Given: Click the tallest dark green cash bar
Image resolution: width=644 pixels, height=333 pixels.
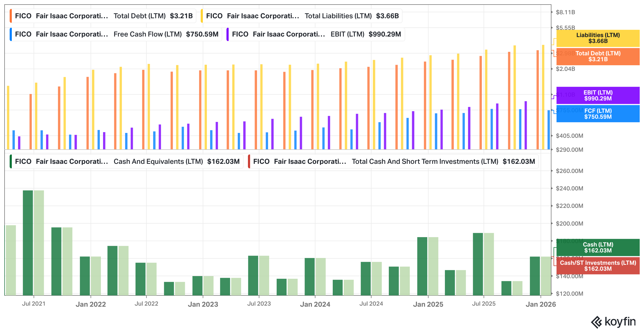Looking at the screenshot, I should (x=28, y=243).
